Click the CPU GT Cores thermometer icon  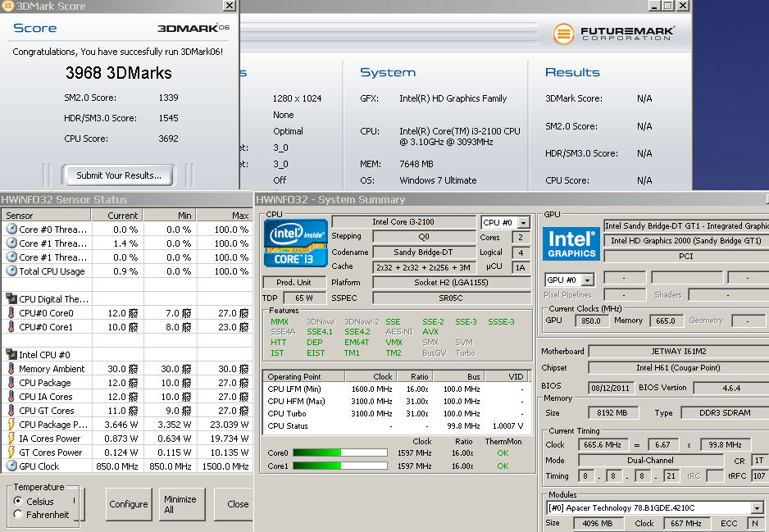11,411
